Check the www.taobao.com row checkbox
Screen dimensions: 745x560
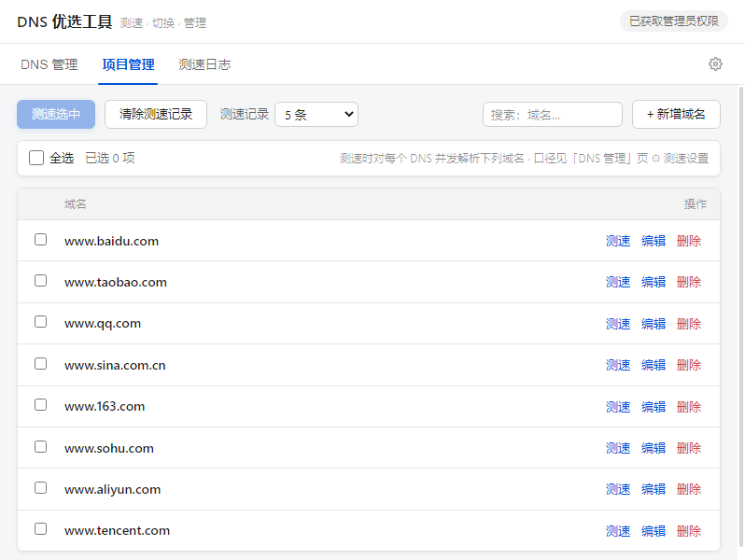[41, 281]
